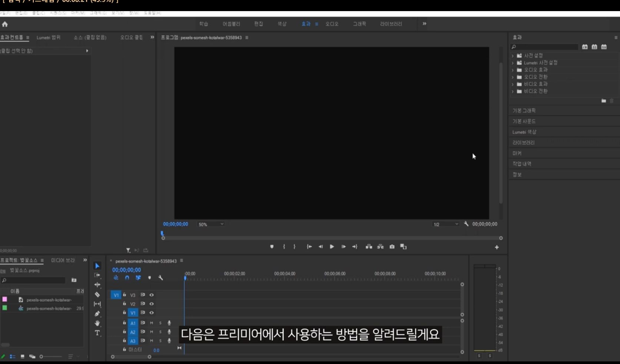Screen dimensions: 620x364
Task: Step back one frame
Action: [x=321, y=247]
